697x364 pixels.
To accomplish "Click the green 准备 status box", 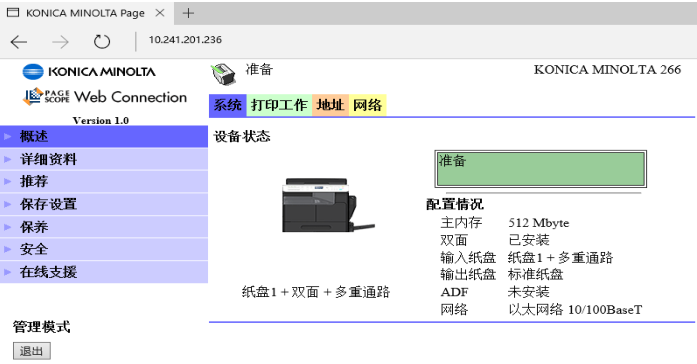I will [541, 169].
